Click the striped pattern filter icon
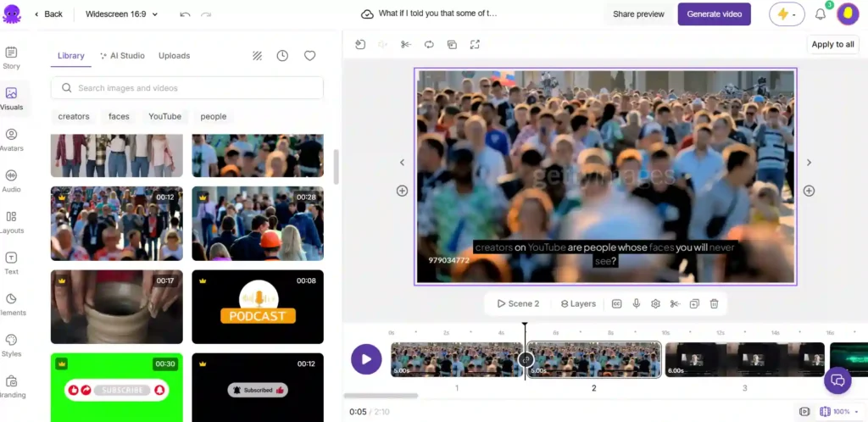 [258, 55]
